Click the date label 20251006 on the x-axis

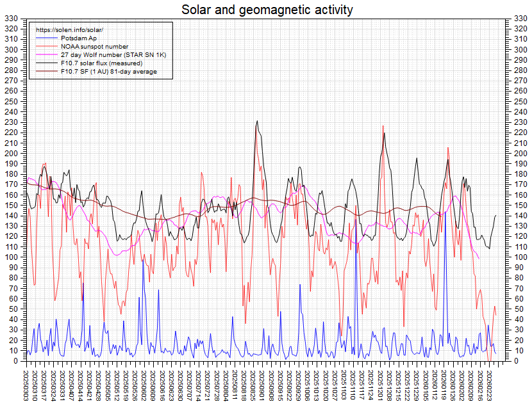[x=307, y=385]
